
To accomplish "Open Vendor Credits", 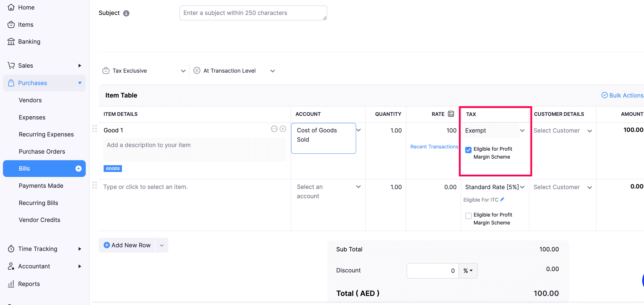I will point(39,220).
